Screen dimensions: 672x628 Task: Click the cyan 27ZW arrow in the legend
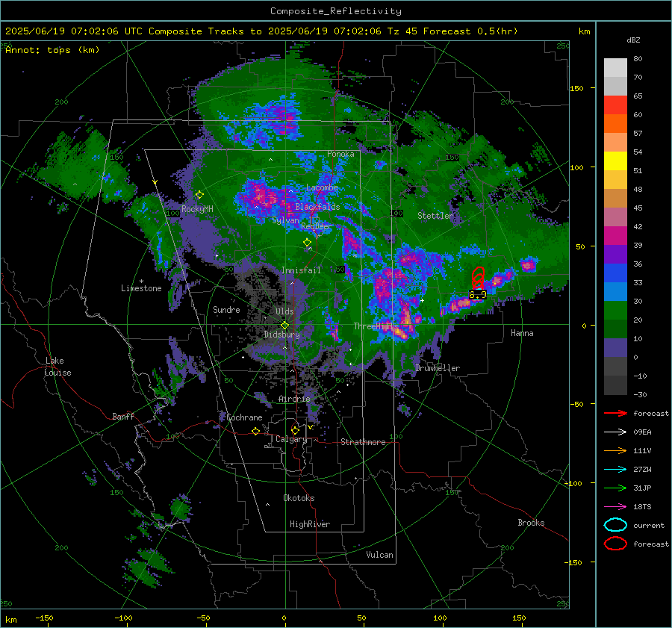tap(615, 470)
